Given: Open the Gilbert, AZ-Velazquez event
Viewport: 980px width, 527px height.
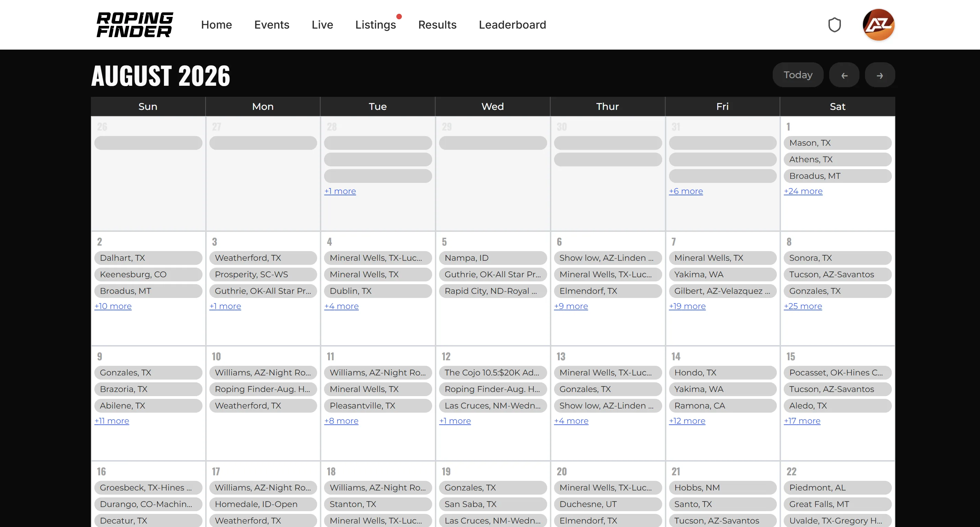Looking at the screenshot, I should 722,291.
